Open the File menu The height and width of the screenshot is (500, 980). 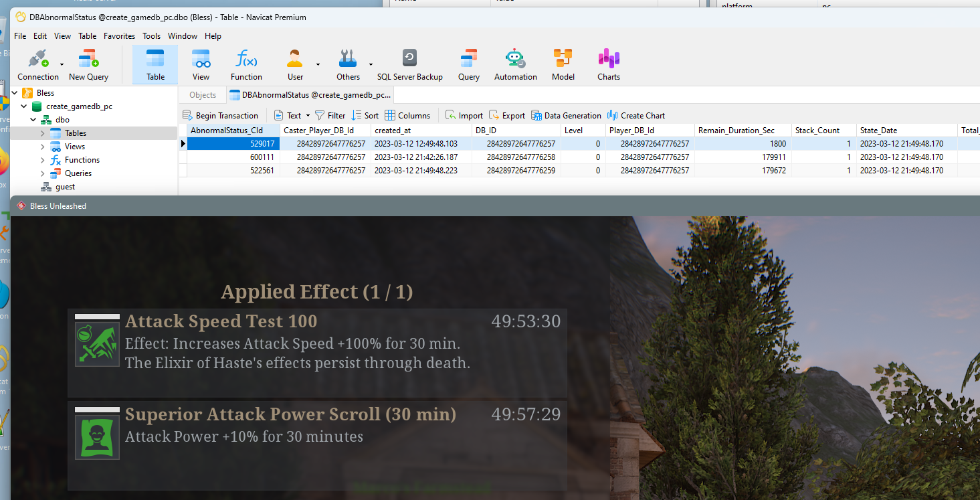pos(20,36)
